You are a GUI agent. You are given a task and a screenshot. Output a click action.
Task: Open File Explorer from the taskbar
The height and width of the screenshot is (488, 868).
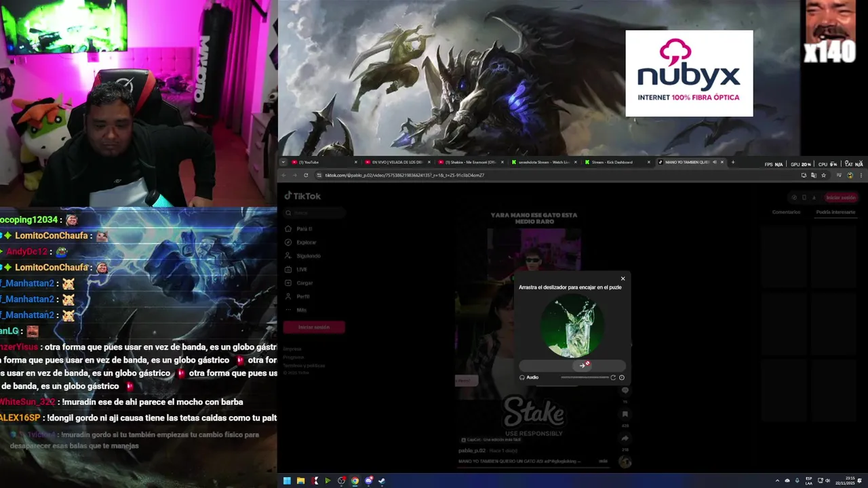[x=300, y=481]
